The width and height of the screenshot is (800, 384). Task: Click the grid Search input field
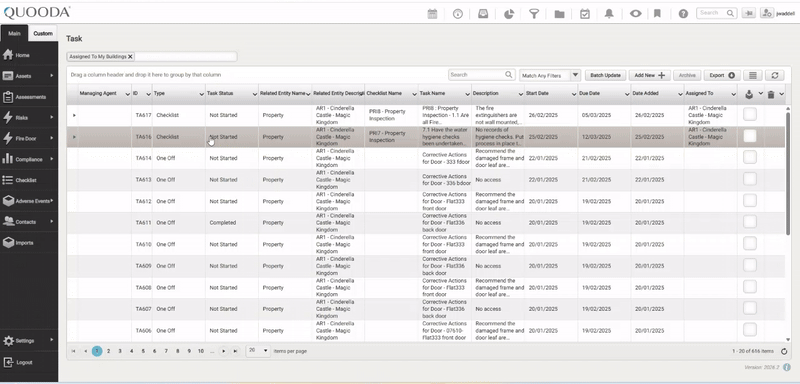[477, 75]
